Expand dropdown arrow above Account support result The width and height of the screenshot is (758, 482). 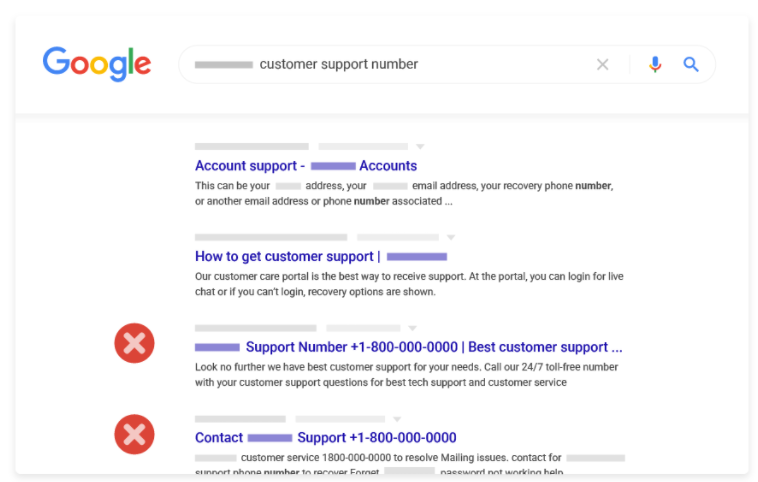click(x=420, y=147)
